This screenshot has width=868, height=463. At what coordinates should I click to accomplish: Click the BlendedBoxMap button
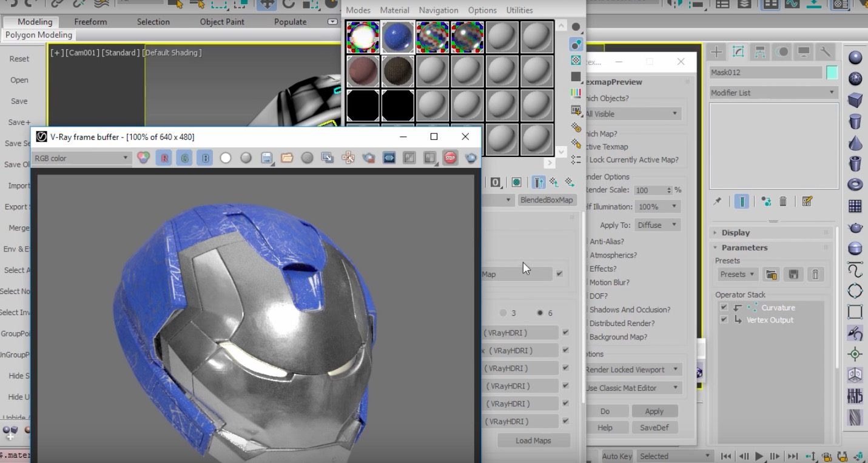[x=547, y=200]
